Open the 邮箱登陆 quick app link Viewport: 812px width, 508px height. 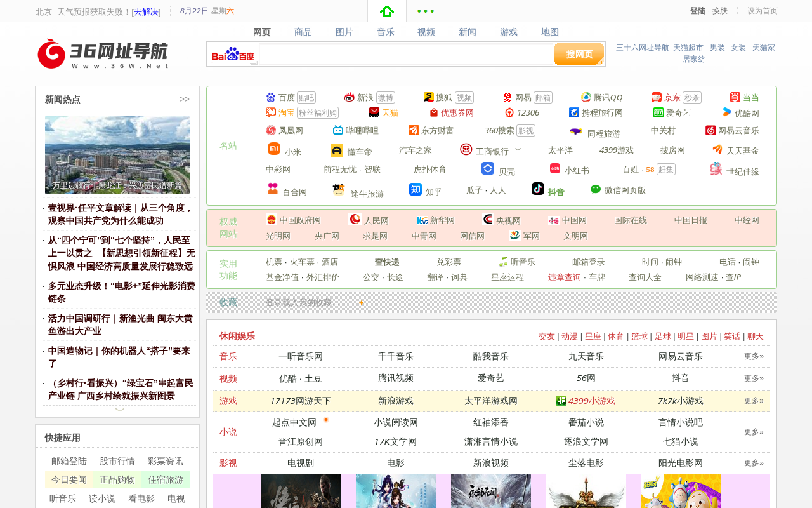tap(69, 462)
